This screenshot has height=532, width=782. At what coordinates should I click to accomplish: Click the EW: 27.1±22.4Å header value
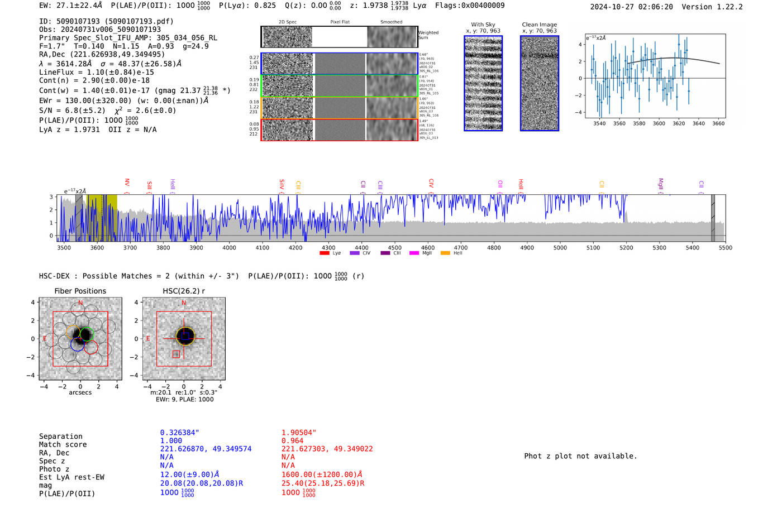[71, 6]
